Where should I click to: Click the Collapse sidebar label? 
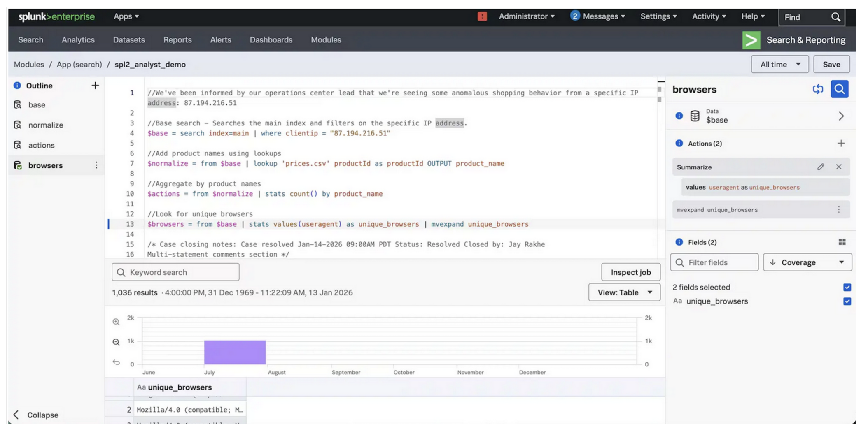pos(43,415)
